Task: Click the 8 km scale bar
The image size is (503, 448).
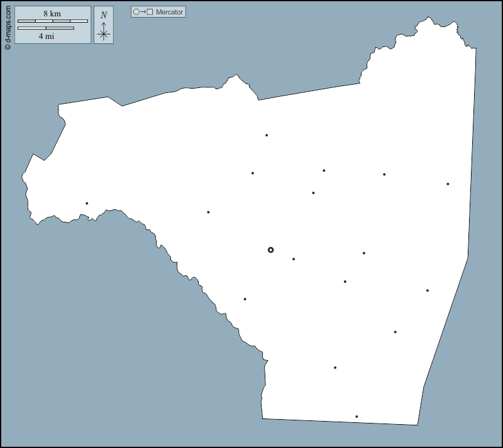Action: 52,21
